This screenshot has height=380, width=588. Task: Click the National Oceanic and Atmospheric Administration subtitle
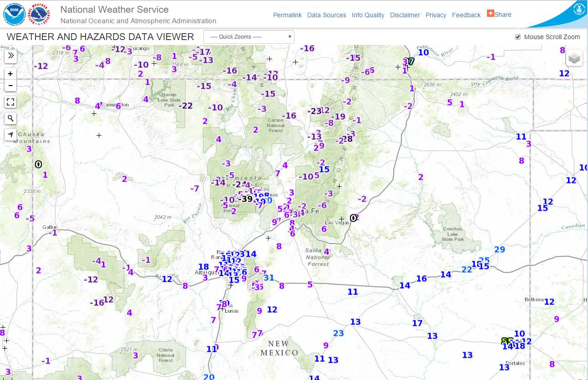point(138,21)
